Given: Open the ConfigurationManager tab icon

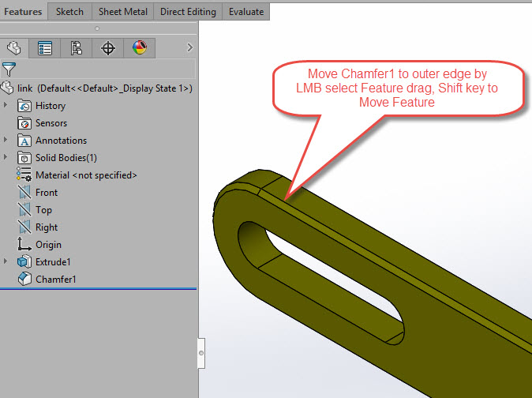Looking at the screenshot, I should (x=77, y=48).
